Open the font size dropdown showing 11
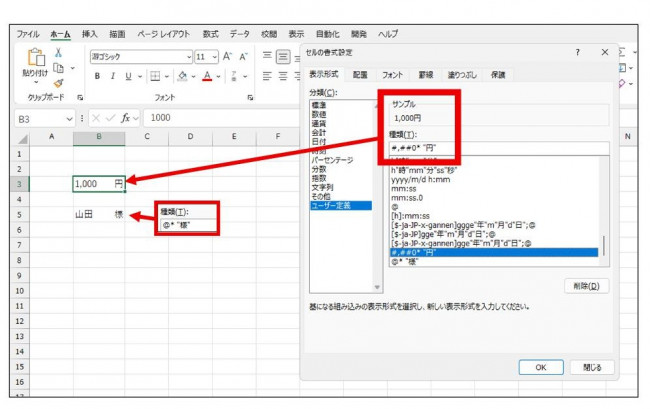This screenshot has height=409, width=650. (213, 57)
